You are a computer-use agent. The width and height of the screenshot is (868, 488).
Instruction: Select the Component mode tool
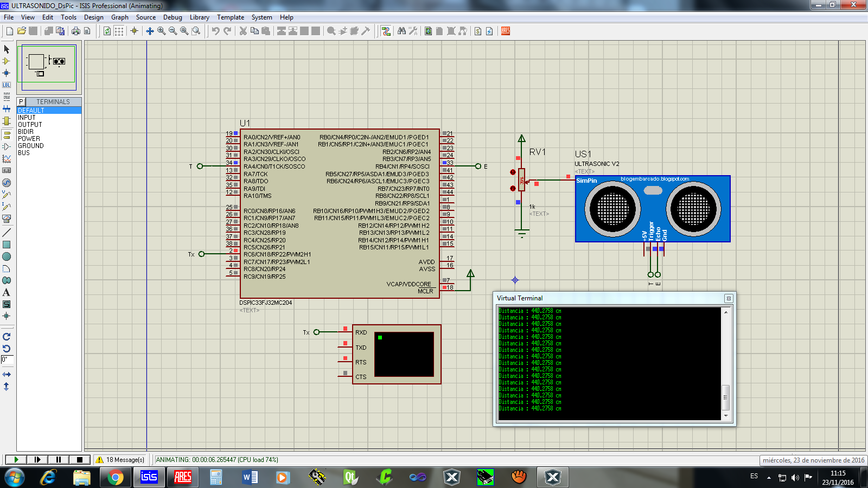(7, 61)
